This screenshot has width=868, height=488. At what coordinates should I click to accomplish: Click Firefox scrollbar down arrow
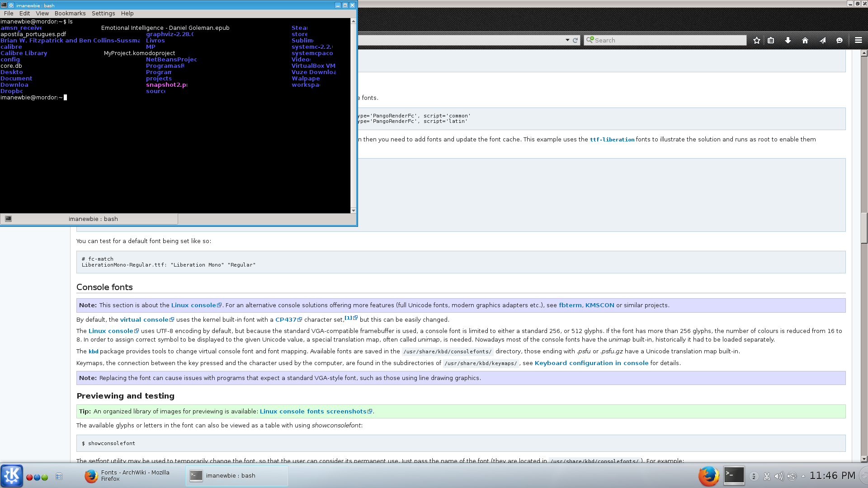tap(864, 459)
